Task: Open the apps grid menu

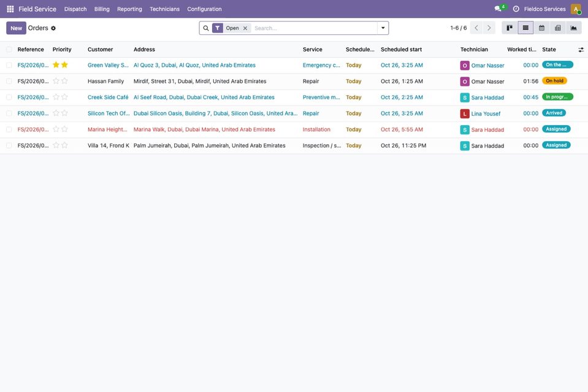Action: [10, 9]
